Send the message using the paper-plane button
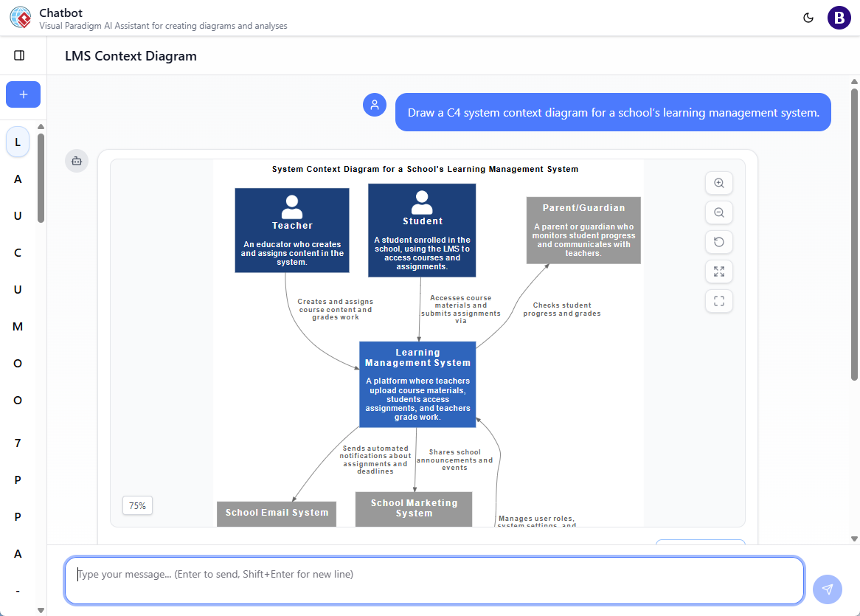Image resolution: width=860 pixels, height=616 pixels. [827, 589]
